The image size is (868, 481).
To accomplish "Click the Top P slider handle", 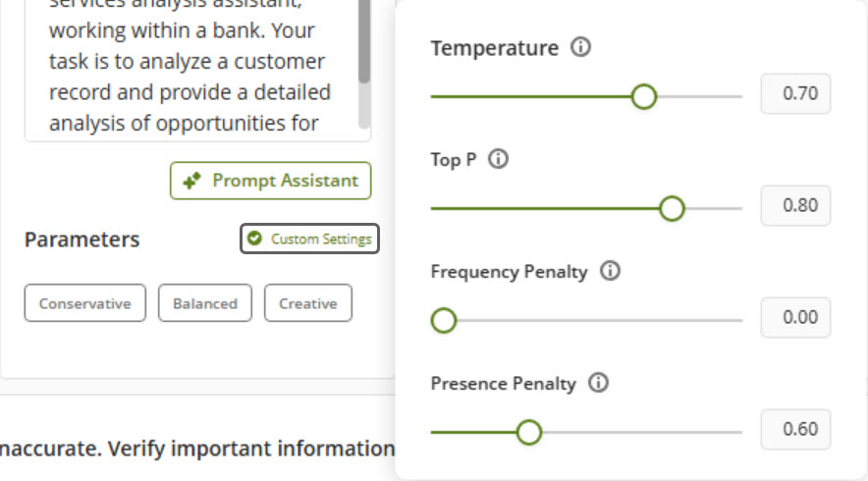I will click(672, 208).
